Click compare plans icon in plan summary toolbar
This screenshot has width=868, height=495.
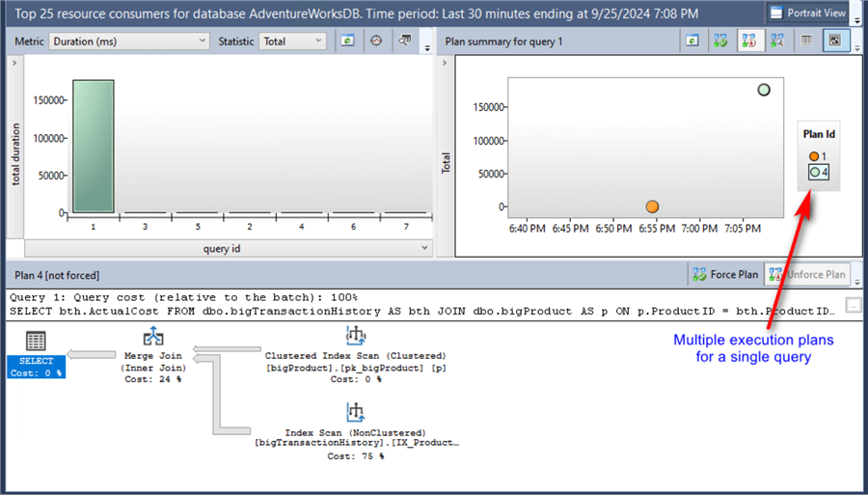[x=777, y=41]
